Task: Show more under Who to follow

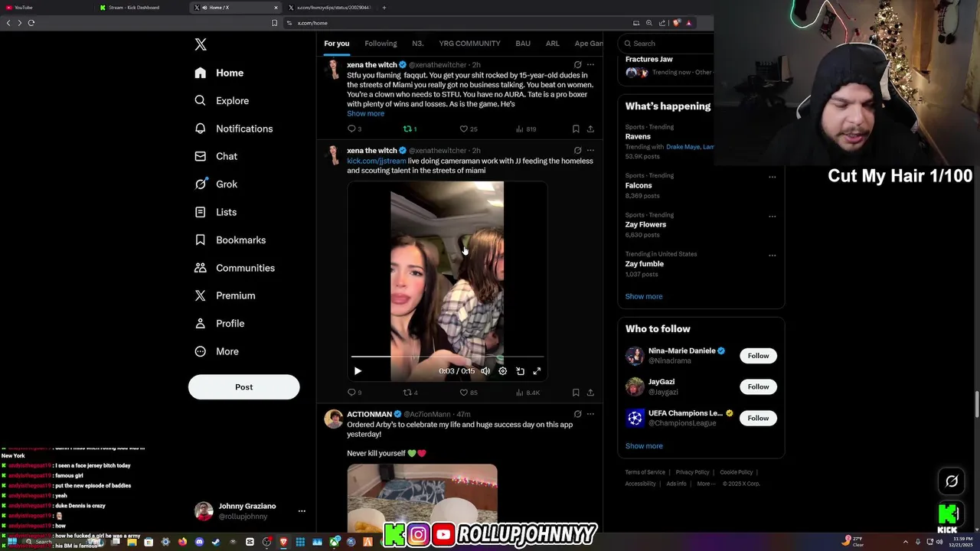Action: pos(644,446)
